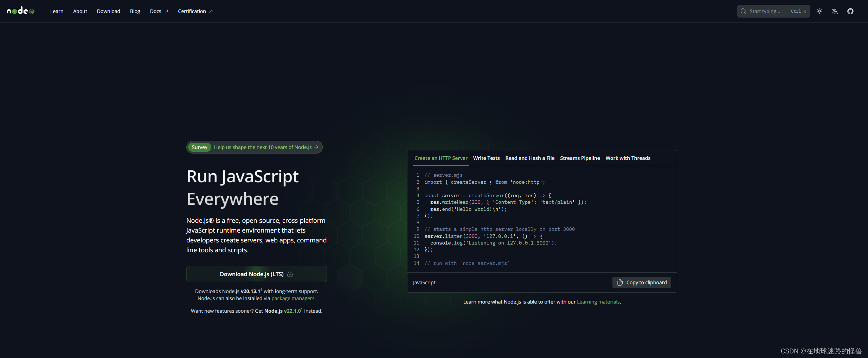Click Download Node.js (LTS) button

pyautogui.click(x=257, y=274)
